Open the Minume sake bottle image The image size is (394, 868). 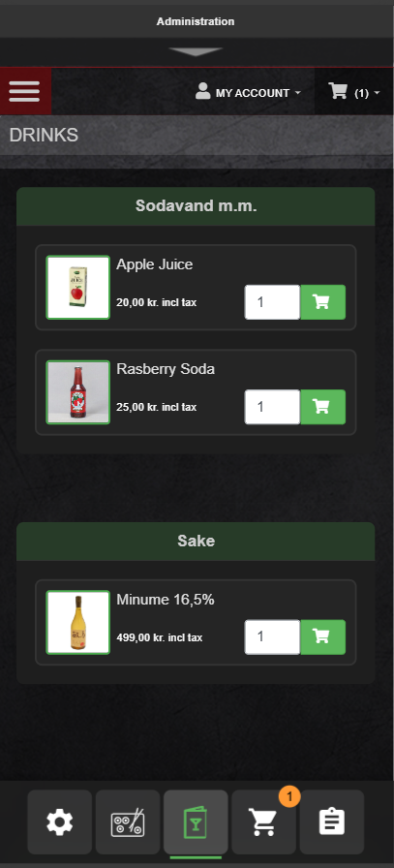point(78,622)
